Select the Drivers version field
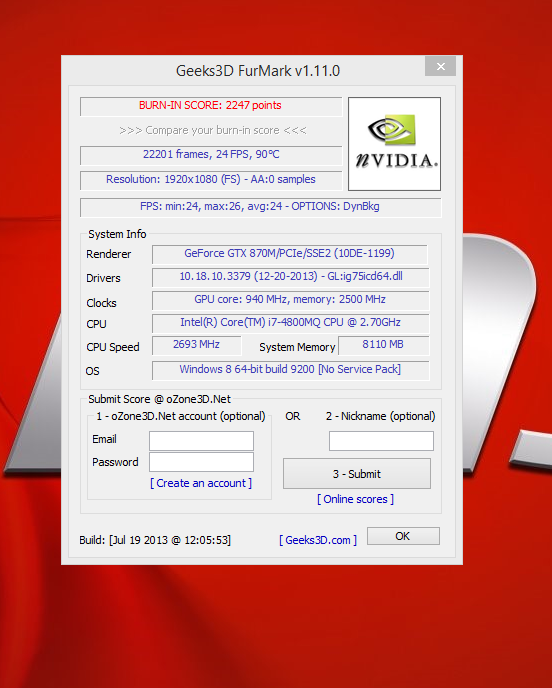This screenshot has height=688, width=552. (x=290, y=277)
